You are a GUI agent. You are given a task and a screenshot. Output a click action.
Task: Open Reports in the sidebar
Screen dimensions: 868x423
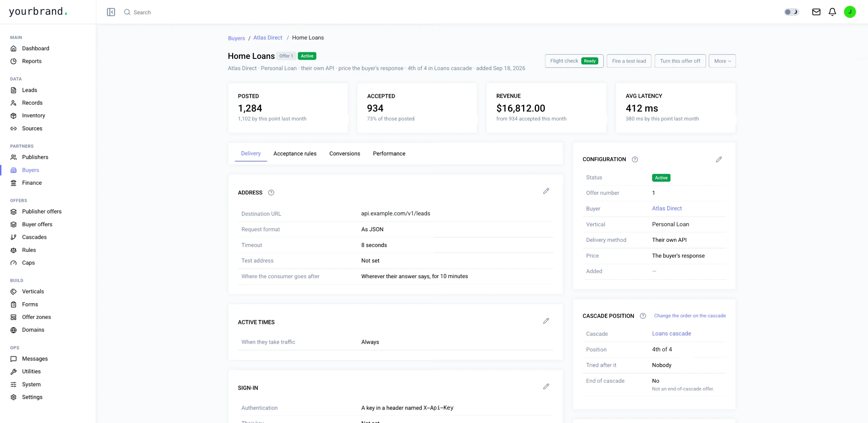point(32,61)
